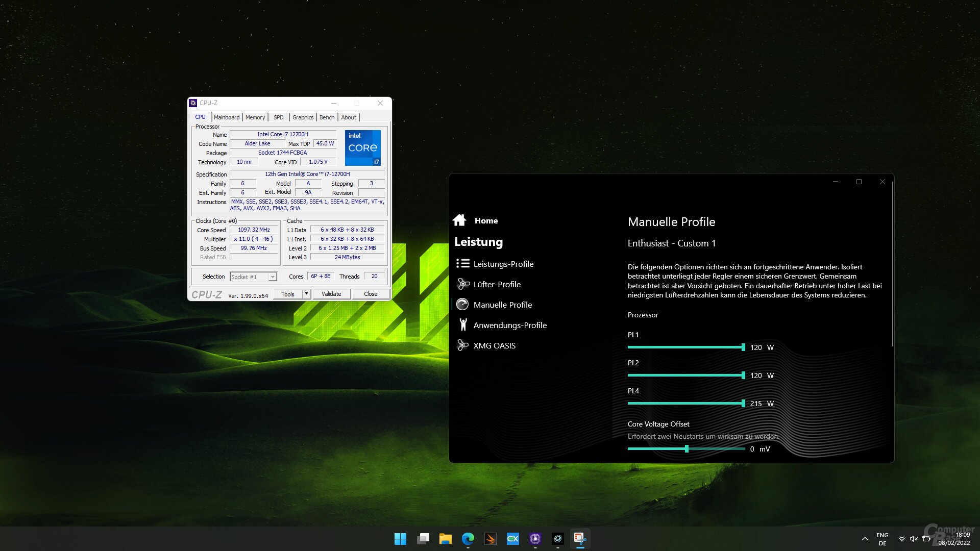The height and width of the screenshot is (551, 980).
Task: Click the Core VID value 1.075 V
Action: tap(318, 162)
